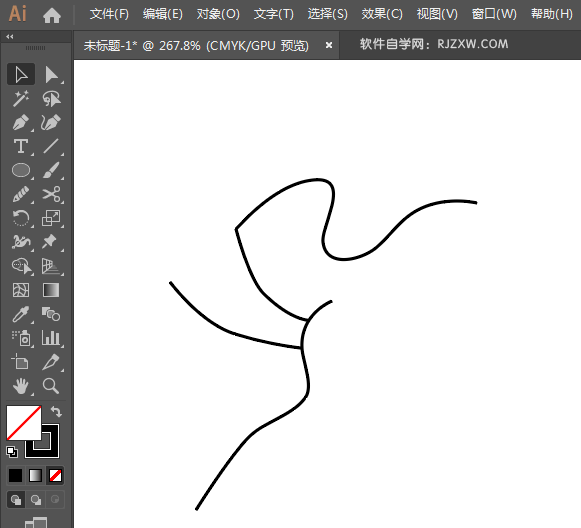Viewport: 581px width, 528px height.
Task: Open the 文件(F) menu
Action: (109, 14)
